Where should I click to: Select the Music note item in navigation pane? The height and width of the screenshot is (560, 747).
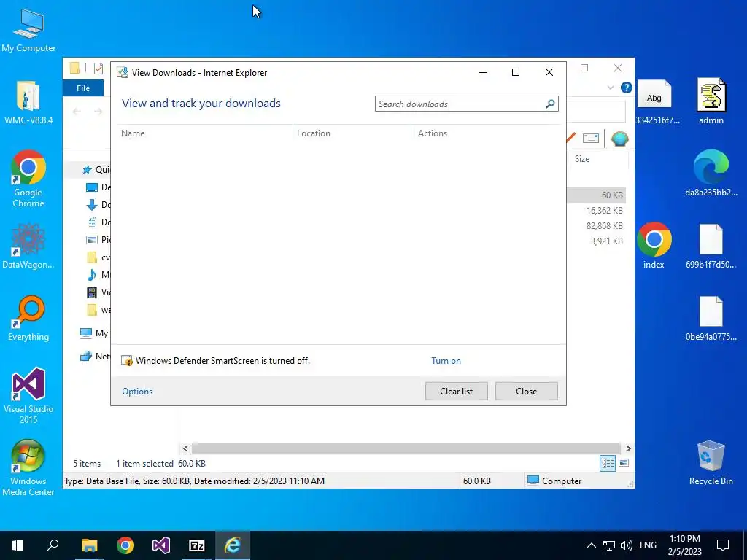pos(98,275)
